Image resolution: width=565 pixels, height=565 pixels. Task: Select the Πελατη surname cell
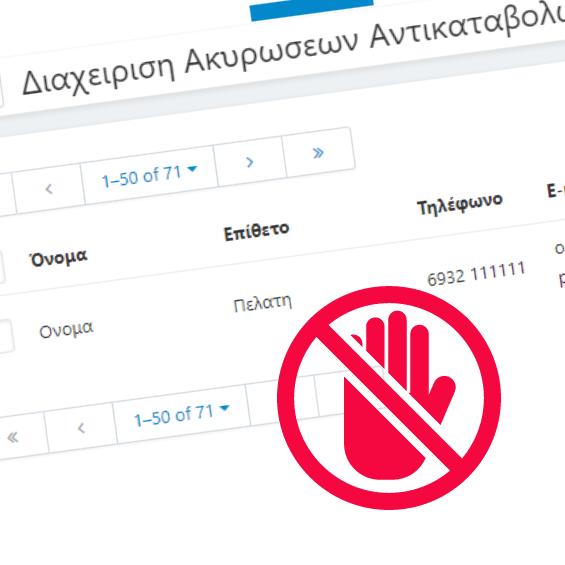tap(262, 303)
